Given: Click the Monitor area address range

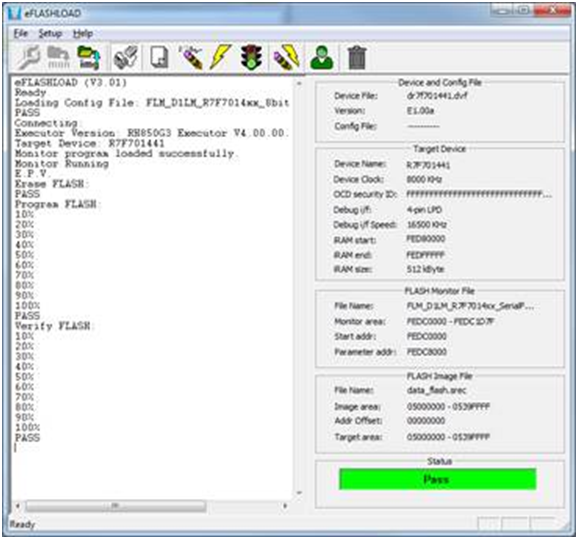Looking at the screenshot, I should coord(450,321).
